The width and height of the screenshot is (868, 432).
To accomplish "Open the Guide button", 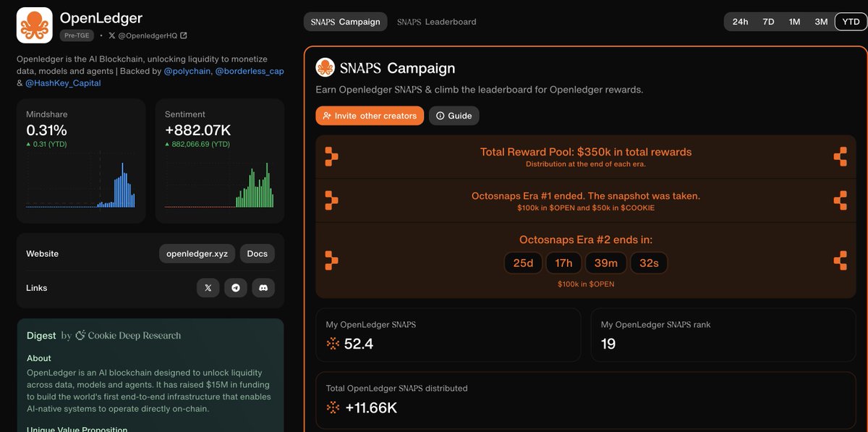I will tap(454, 116).
